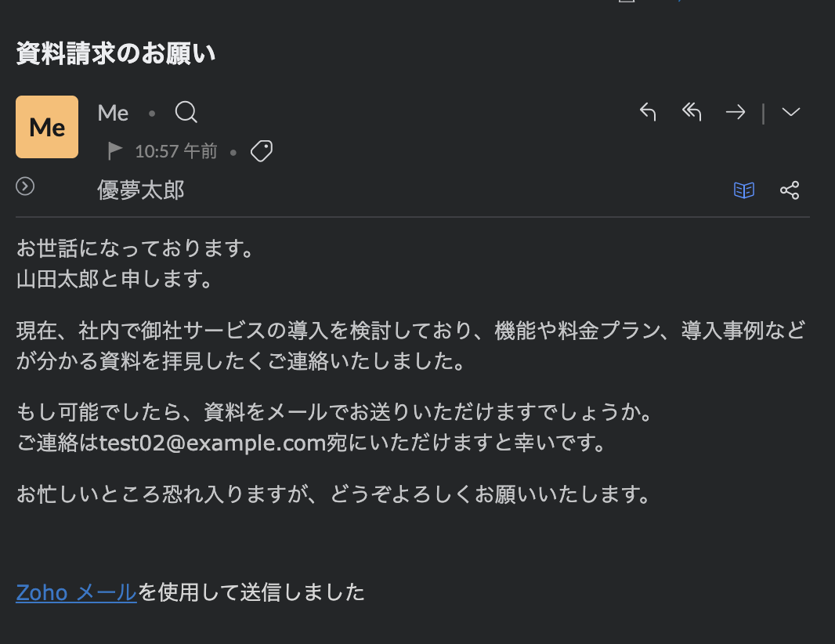The width and height of the screenshot is (835, 644).
Task: Forward the email using the right-arrow icon
Action: [736, 112]
